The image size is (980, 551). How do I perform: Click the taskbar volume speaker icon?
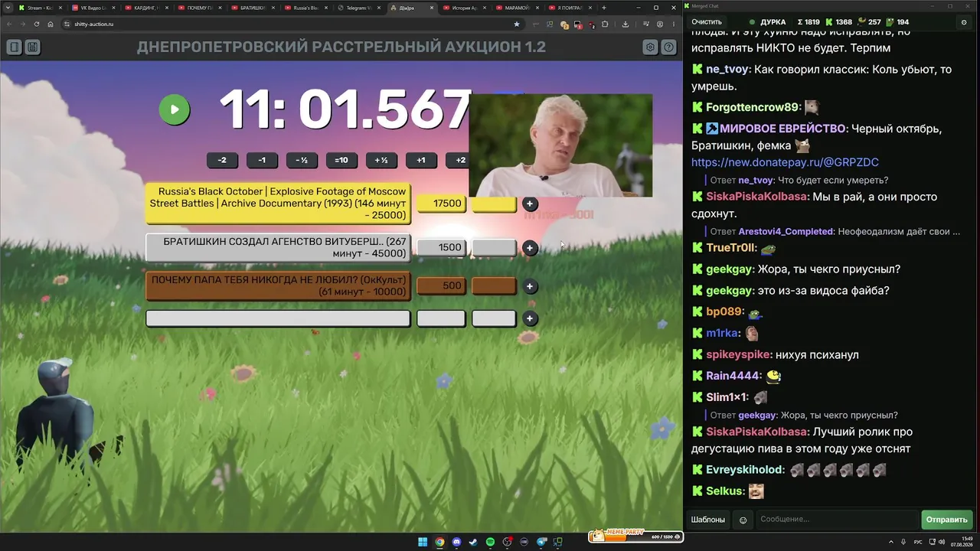coord(942,543)
